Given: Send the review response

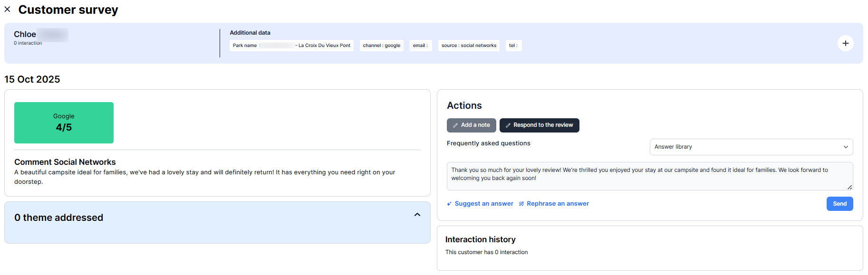Looking at the screenshot, I should 839,204.
